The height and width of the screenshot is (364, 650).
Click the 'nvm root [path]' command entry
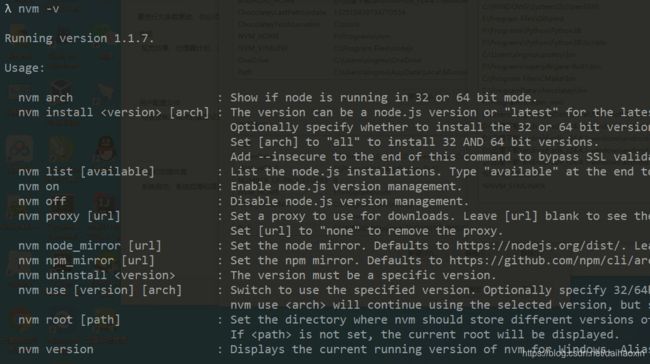69,320
